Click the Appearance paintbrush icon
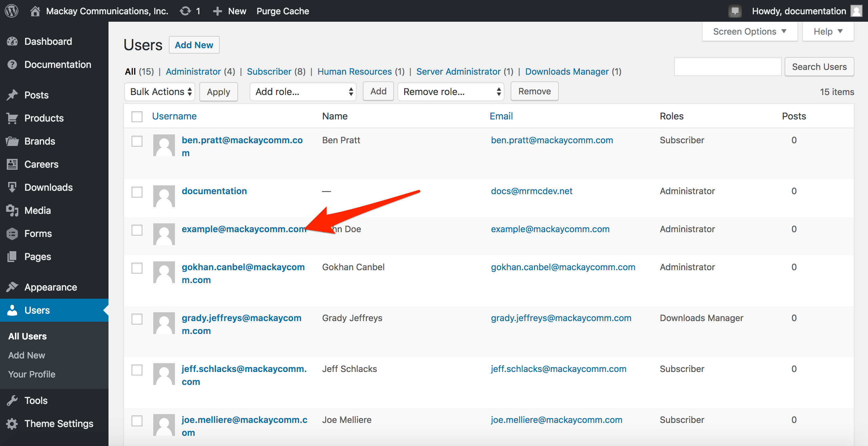This screenshot has height=446, width=868. (12, 287)
